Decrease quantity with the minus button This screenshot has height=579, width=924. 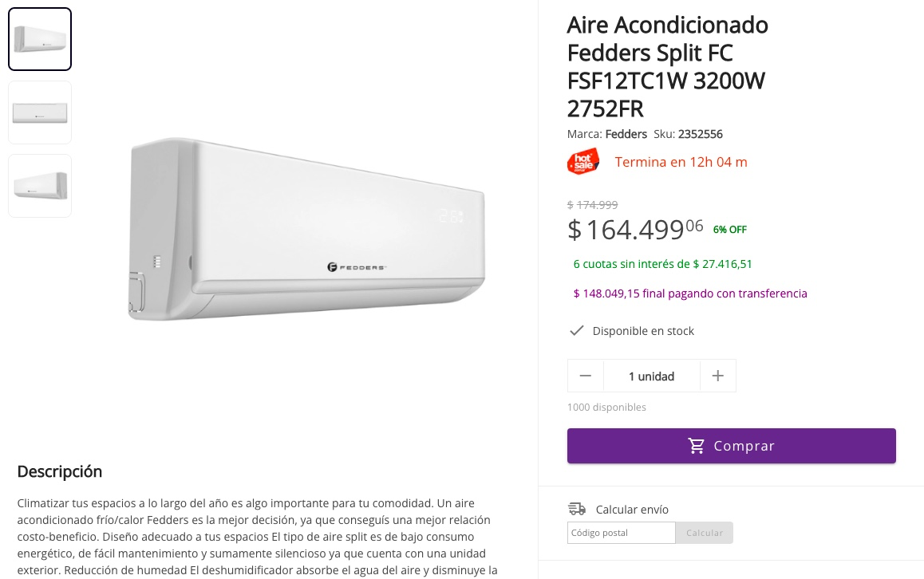tap(586, 376)
